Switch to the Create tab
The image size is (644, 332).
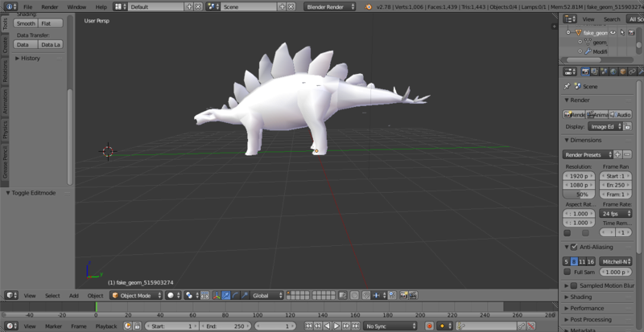coord(5,45)
